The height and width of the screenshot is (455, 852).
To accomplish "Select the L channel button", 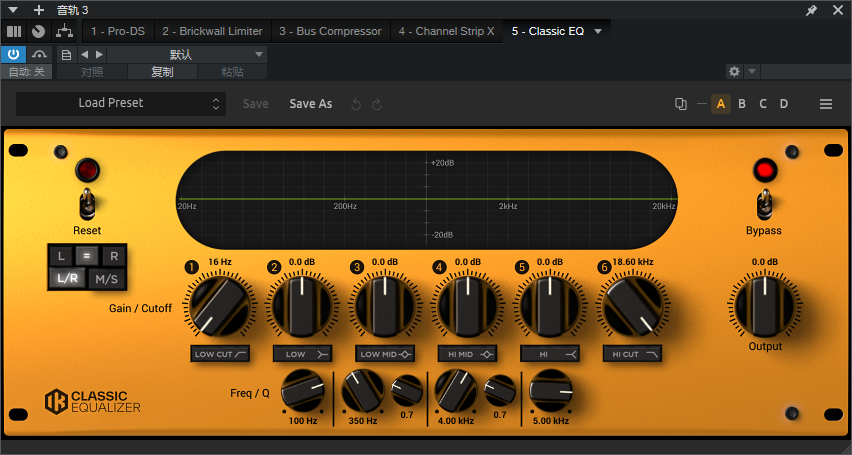I will point(61,255).
